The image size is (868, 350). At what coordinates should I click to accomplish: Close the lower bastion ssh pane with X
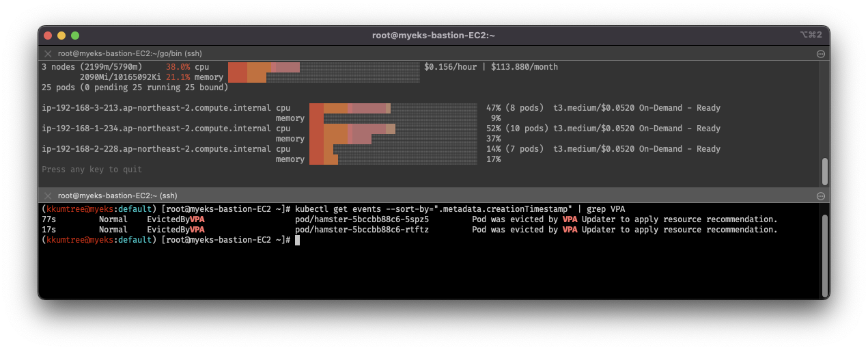coord(48,196)
